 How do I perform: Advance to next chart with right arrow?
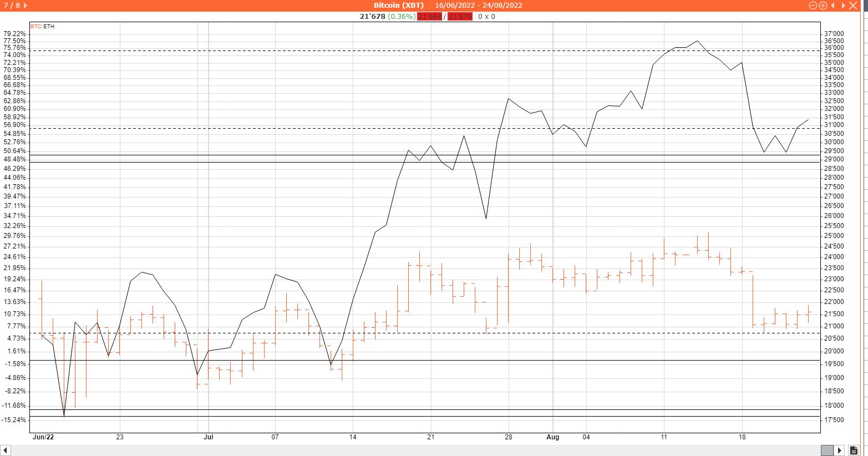[843, 6]
